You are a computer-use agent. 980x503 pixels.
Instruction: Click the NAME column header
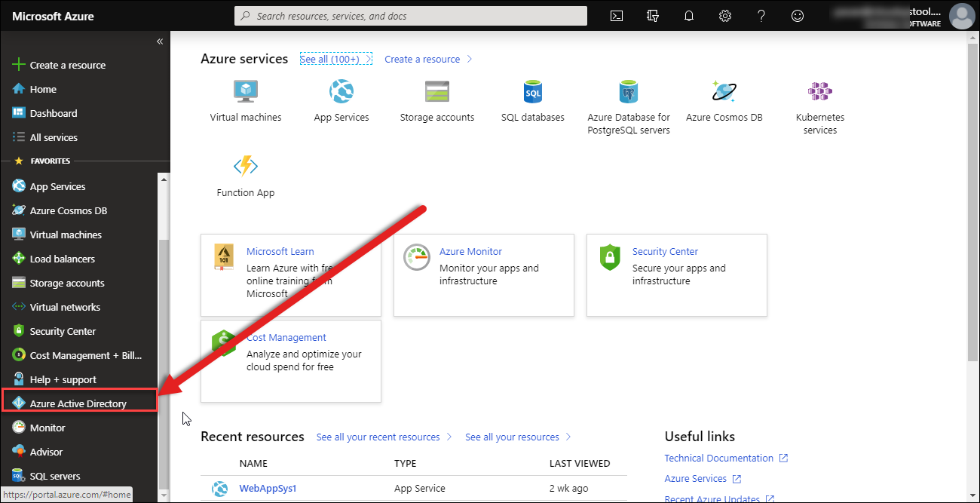(x=253, y=464)
